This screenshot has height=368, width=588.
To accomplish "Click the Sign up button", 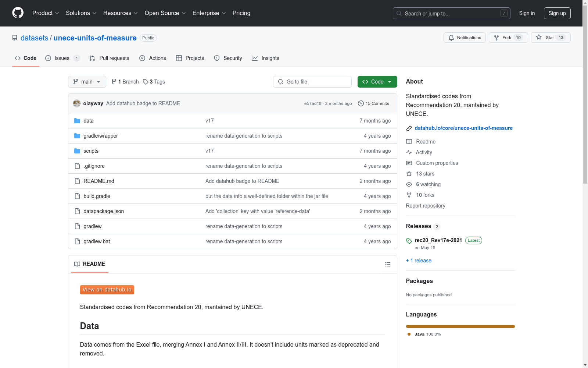I will (557, 13).
